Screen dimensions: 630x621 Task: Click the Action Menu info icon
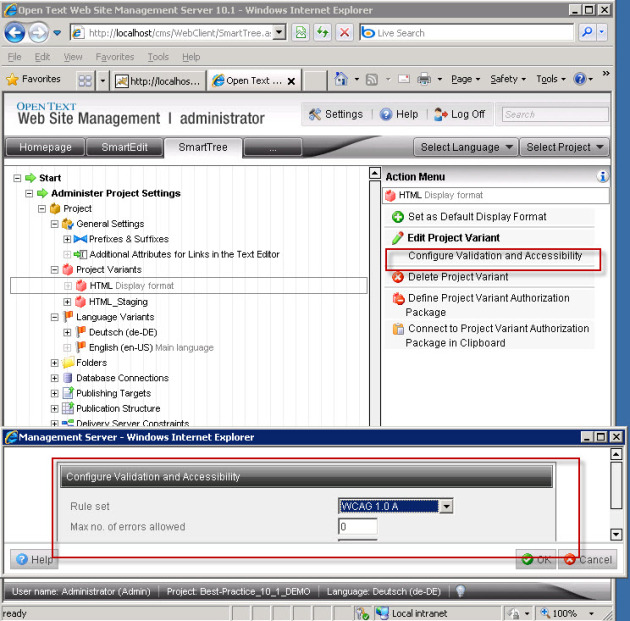coord(602,176)
